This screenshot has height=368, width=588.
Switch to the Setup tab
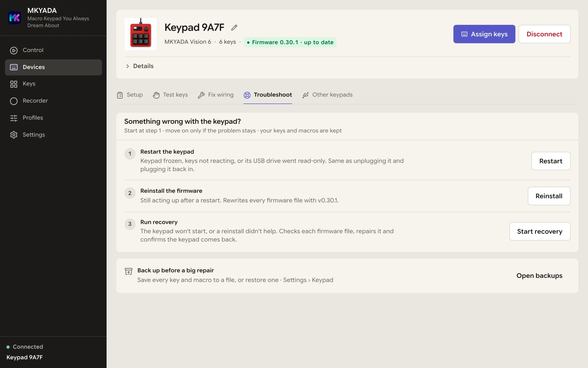(x=130, y=95)
